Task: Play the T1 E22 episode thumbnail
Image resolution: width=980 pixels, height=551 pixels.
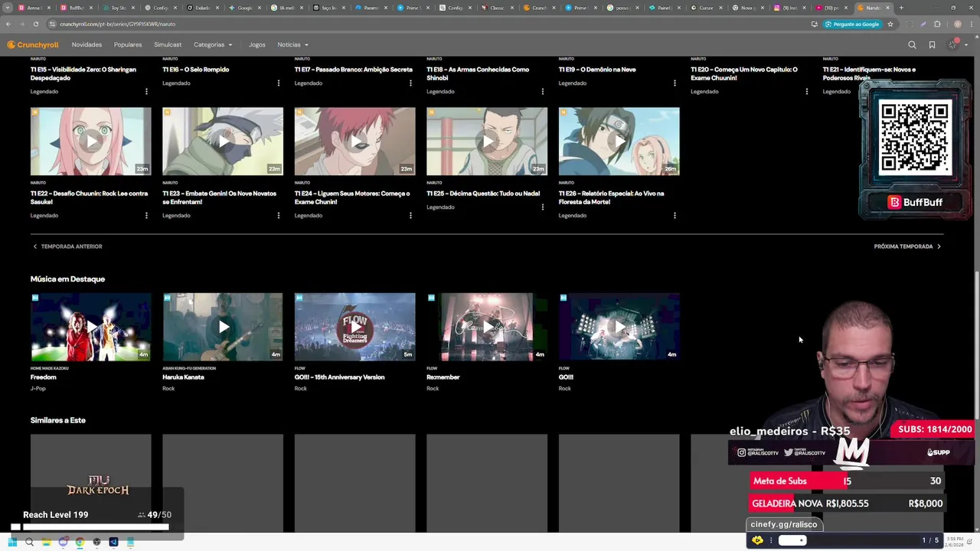Action: (91, 142)
